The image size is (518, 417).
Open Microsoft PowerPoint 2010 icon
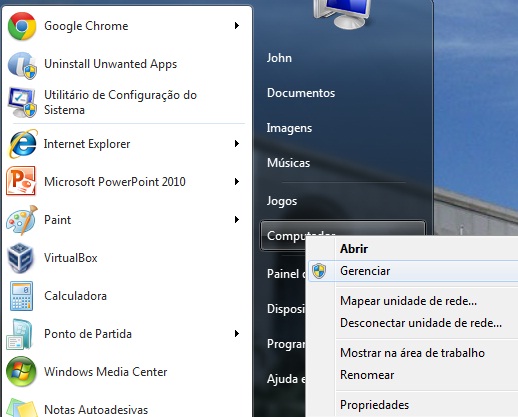coord(21,181)
